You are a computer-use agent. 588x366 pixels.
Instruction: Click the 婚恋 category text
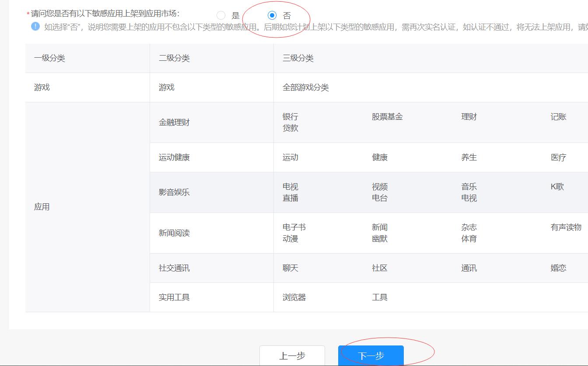(x=559, y=268)
